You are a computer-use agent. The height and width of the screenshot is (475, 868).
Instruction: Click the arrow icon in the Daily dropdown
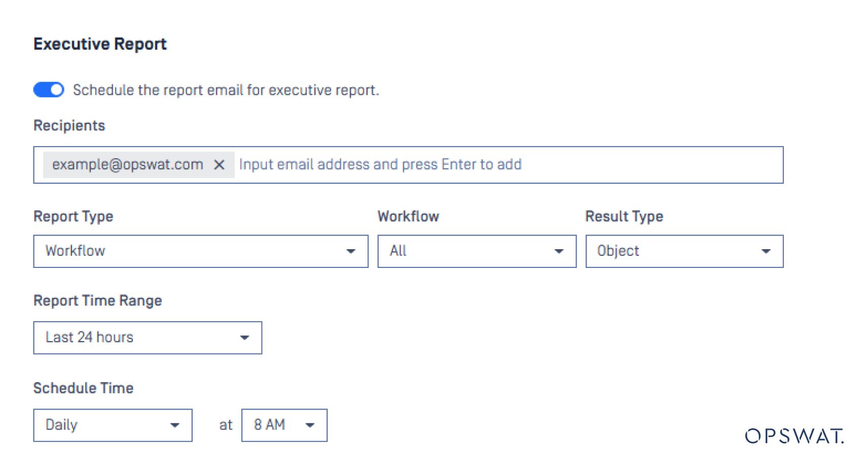tap(175, 425)
